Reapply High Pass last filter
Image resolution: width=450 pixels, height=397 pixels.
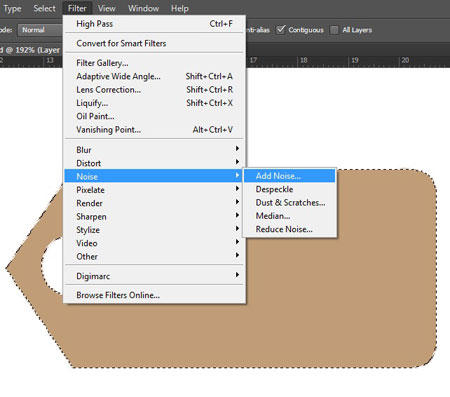coord(154,24)
